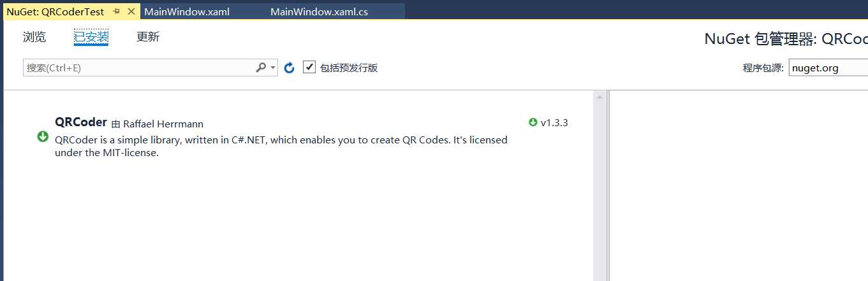Select the 已安装 (Installed) tab
Screen dimensions: 868x281
pyautogui.click(x=91, y=37)
